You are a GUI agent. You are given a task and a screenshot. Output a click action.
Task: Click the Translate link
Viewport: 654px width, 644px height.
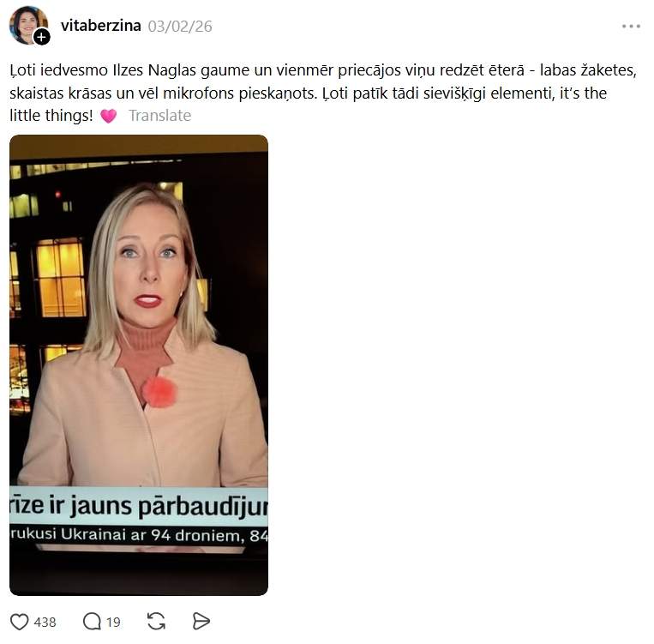click(159, 116)
